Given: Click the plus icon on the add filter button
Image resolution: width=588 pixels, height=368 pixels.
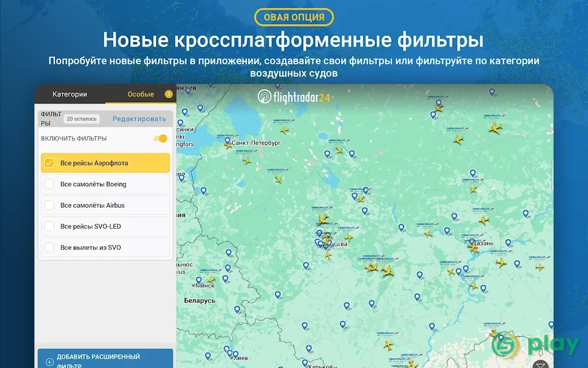Looking at the screenshot, I should pyautogui.click(x=49, y=362).
